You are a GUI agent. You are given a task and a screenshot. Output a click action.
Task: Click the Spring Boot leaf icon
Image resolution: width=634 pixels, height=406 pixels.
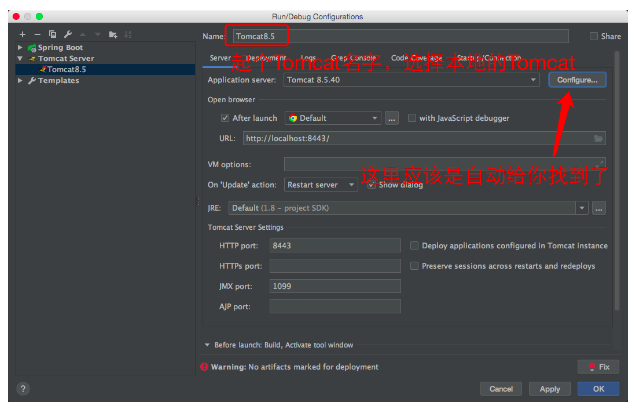(x=32, y=48)
